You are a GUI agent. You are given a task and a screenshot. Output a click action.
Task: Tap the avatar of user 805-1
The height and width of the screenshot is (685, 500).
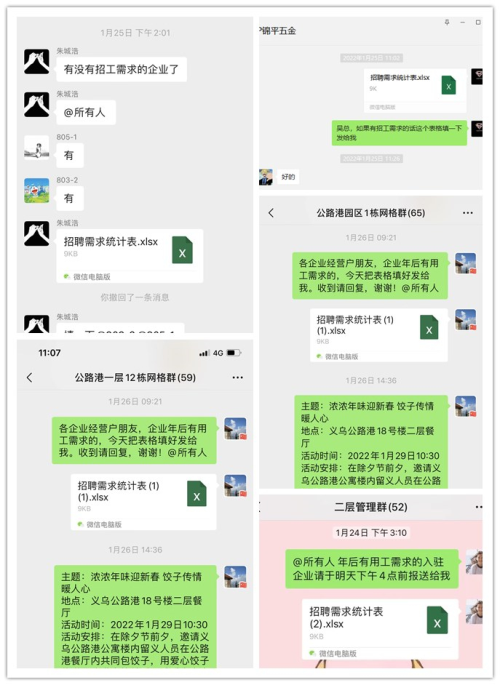[37, 148]
